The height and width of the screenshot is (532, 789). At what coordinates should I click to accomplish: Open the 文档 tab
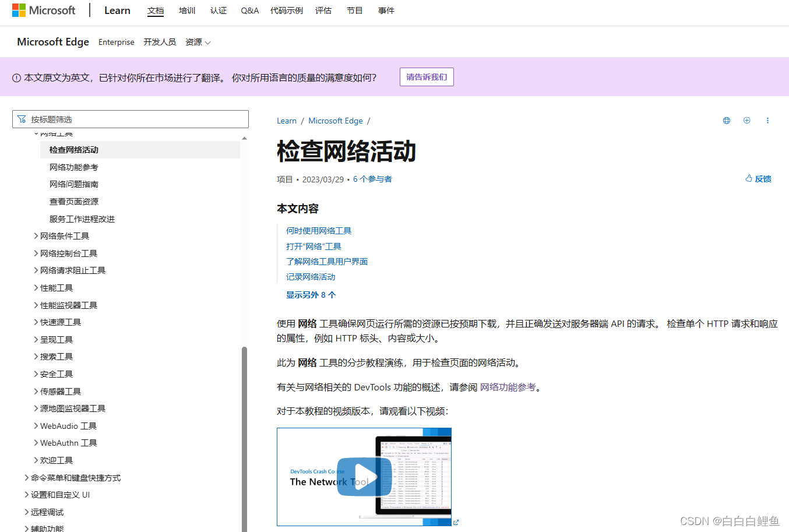(x=156, y=10)
